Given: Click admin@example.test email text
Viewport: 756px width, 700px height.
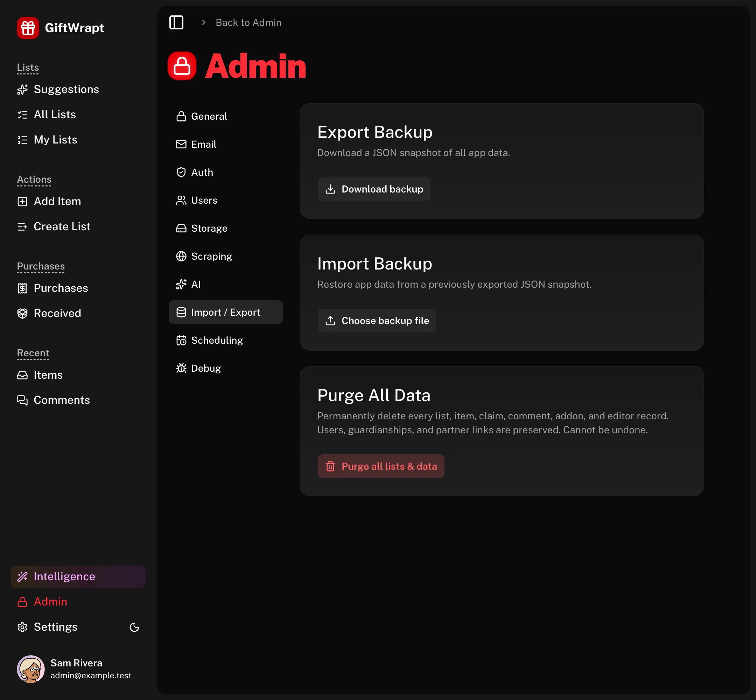Looking at the screenshot, I should pos(91,675).
